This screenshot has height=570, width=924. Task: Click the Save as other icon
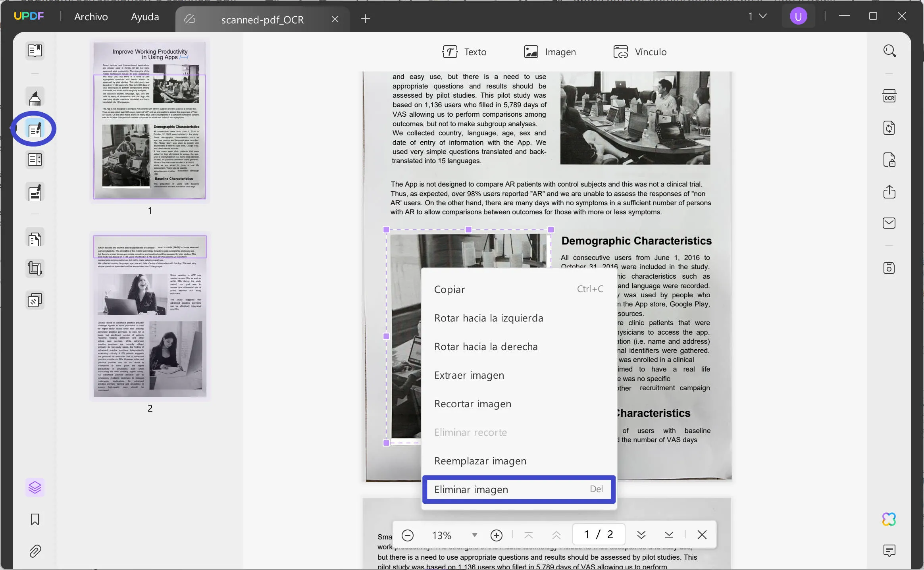coord(889,268)
